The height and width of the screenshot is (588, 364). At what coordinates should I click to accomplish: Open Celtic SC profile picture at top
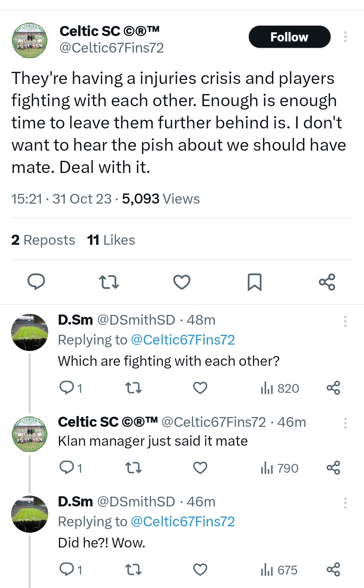[30, 40]
